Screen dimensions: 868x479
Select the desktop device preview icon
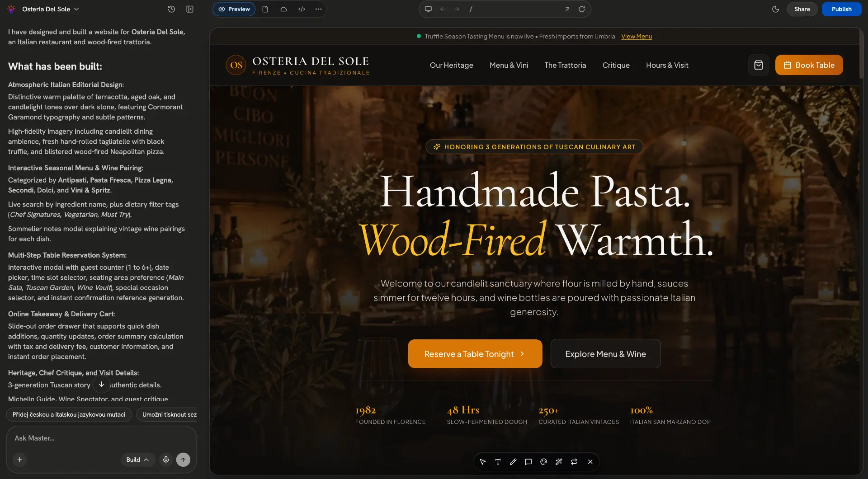click(x=428, y=9)
